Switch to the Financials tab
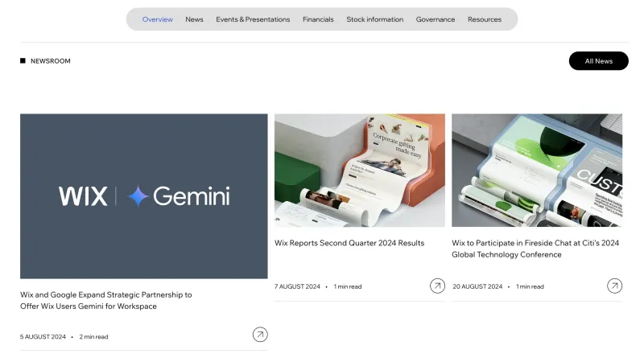Screen dimensions: 644x362 point(318,19)
